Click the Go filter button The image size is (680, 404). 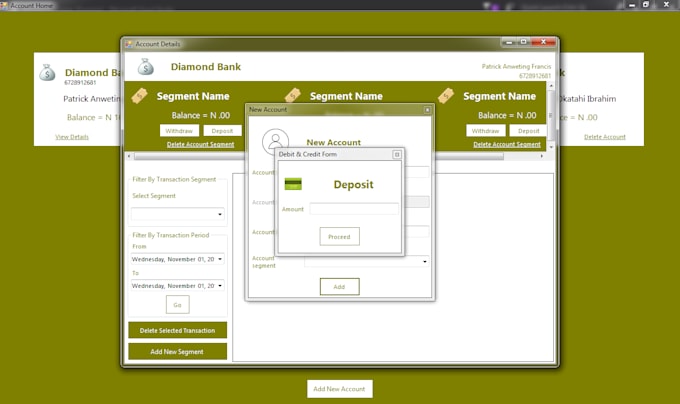177,305
